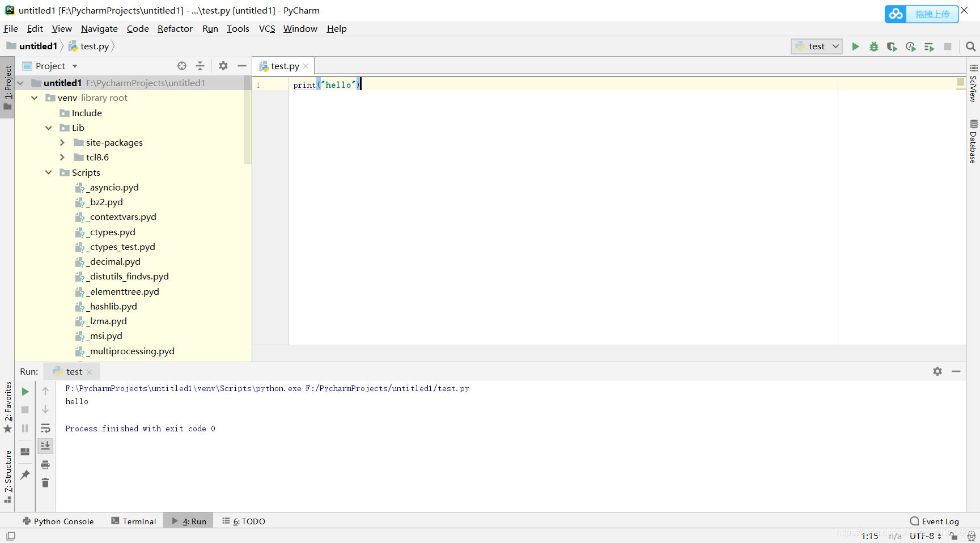This screenshot has width=980, height=543.
Task: Select _hashlib.pyd in project tree
Action: (113, 306)
